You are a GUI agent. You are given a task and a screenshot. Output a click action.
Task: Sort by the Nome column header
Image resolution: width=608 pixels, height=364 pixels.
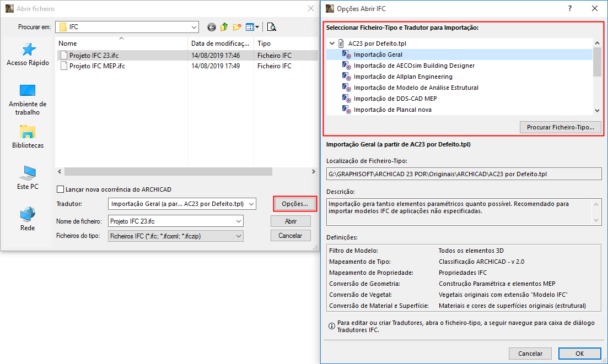[x=121, y=44]
